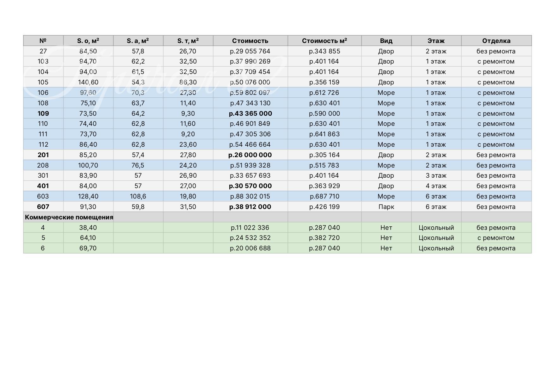The height and width of the screenshot is (392, 555).
Task: Click the "Стоимость м²" column header
Action: point(324,41)
